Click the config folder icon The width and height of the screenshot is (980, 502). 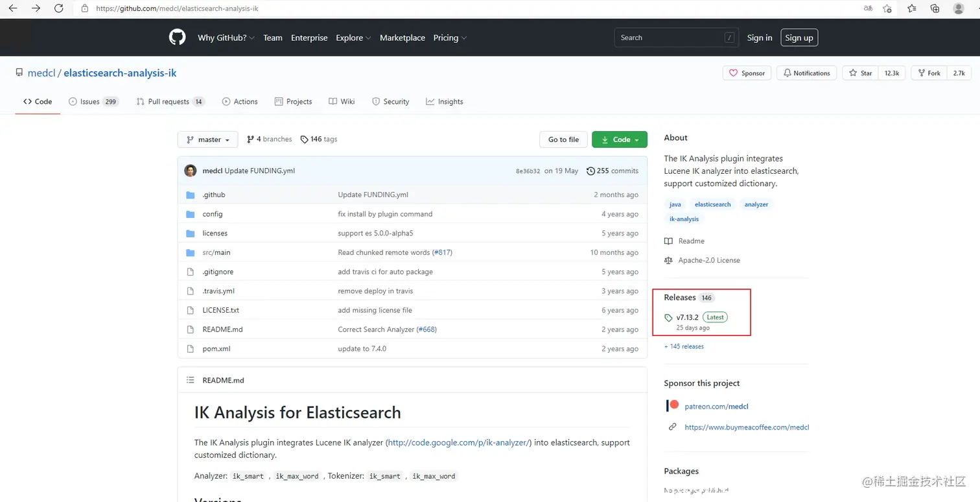pos(190,214)
